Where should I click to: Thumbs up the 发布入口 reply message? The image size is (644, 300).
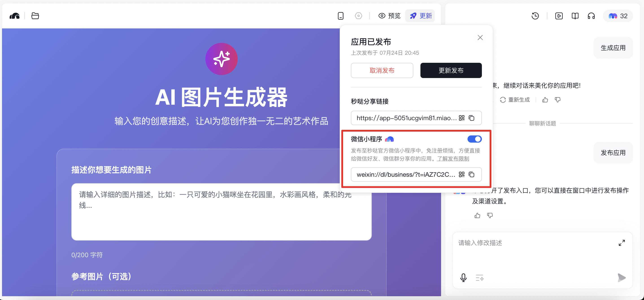pos(477,215)
